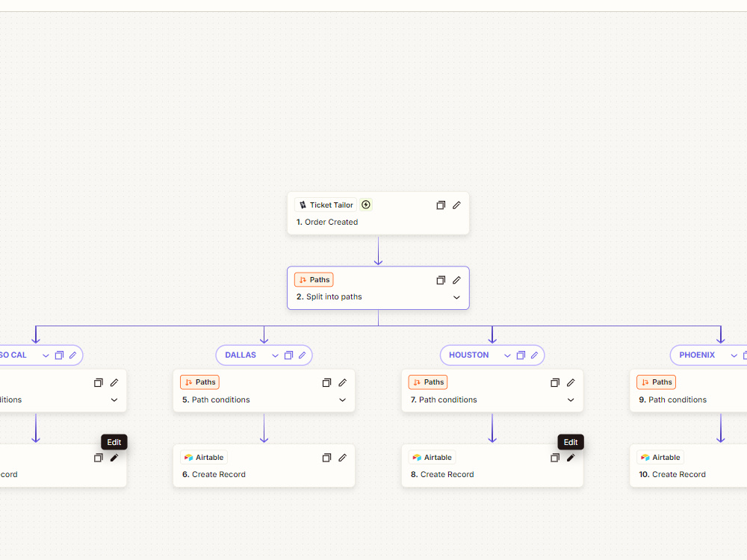Edit step 8 Create Record
Screen dimensions: 747x560
[x=571, y=458]
